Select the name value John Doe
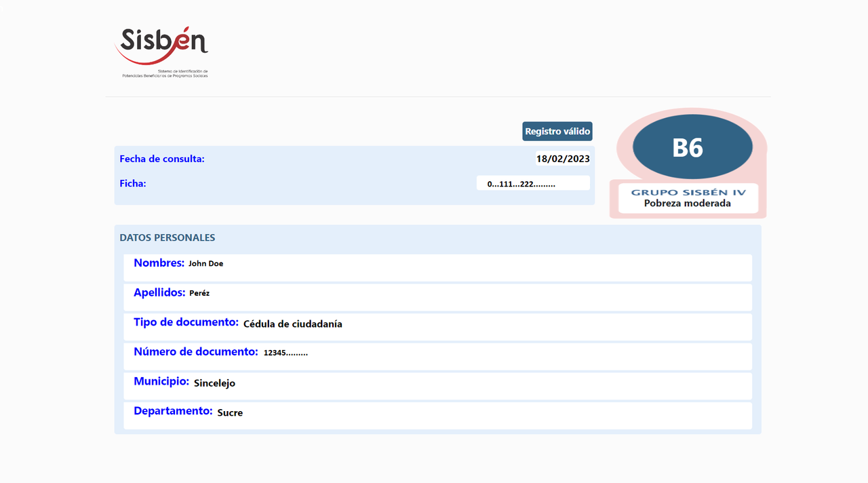The image size is (868, 483). [205, 263]
